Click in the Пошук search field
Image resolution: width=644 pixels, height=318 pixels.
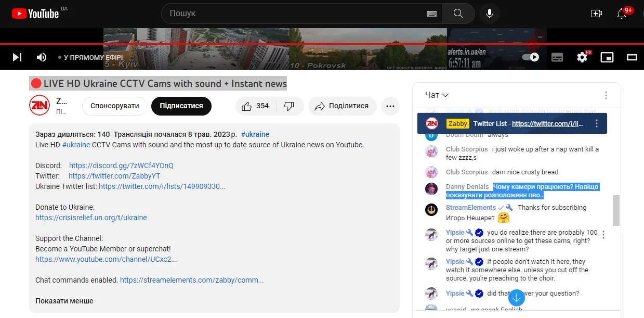click(x=296, y=14)
